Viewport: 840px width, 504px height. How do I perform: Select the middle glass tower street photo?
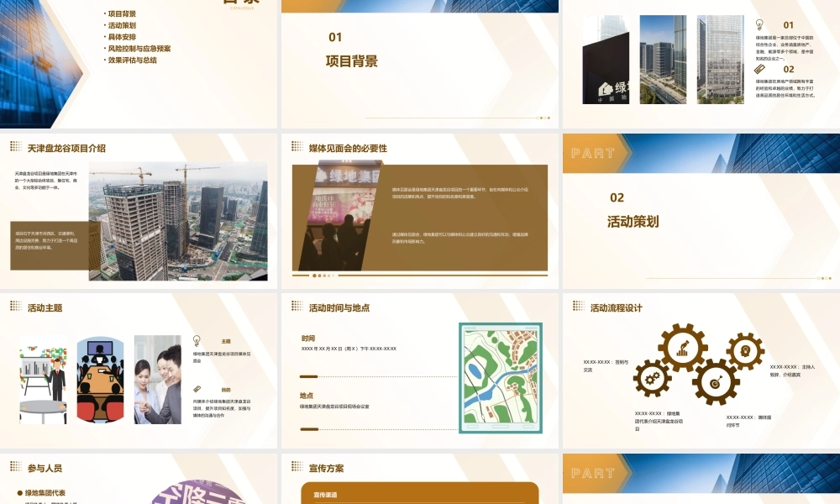coord(664,60)
